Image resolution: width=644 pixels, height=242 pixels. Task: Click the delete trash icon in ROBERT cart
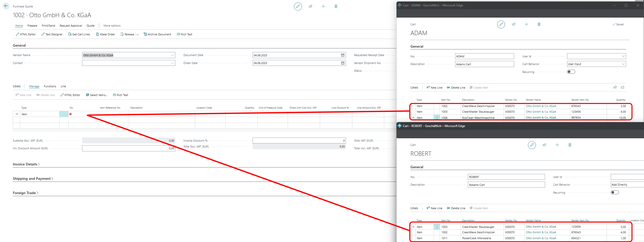point(570,145)
